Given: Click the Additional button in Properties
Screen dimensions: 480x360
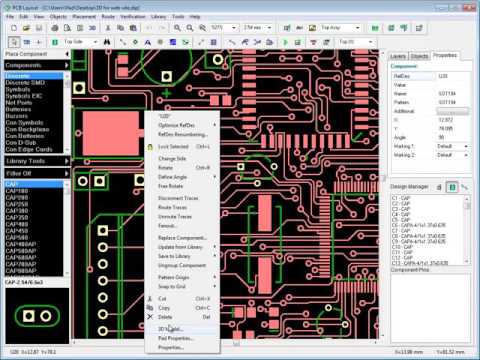Looking at the screenshot, I should [x=452, y=111].
